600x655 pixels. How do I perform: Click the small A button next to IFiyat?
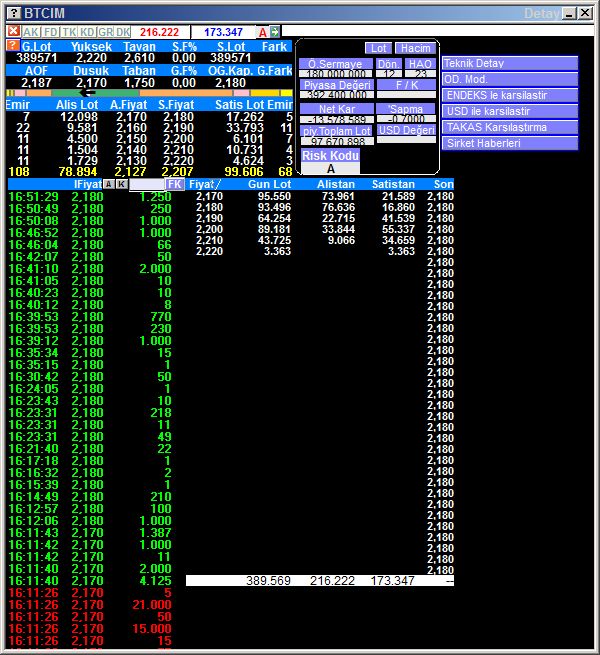[x=109, y=184]
